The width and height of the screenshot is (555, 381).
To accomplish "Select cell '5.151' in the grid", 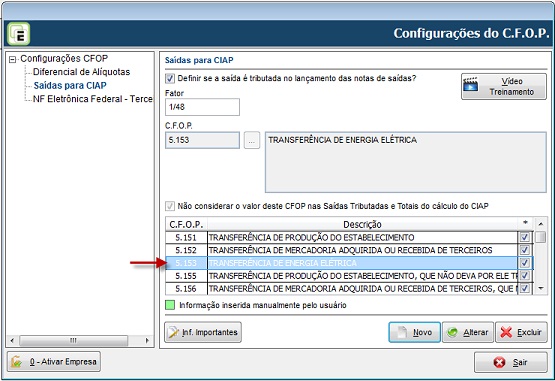I will [x=186, y=237].
